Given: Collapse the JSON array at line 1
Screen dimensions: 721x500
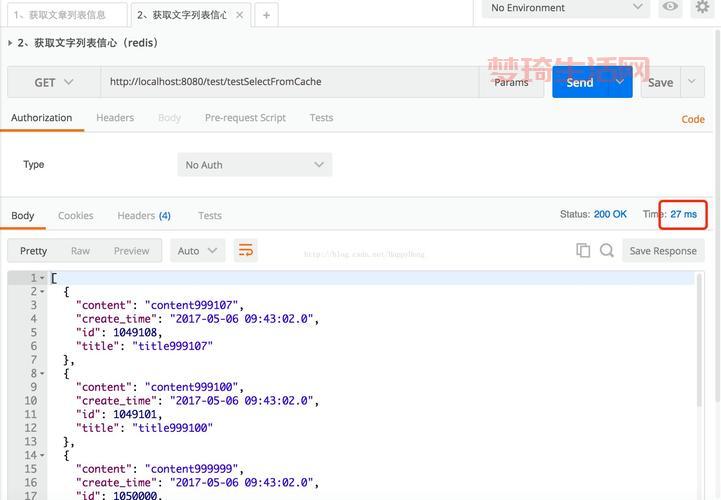Looking at the screenshot, I should [x=42, y=278].
